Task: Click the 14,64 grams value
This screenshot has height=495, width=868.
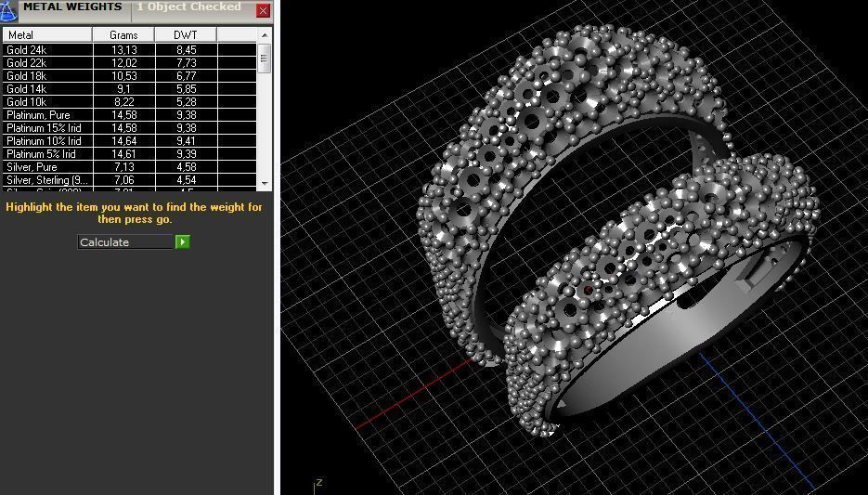Action: 124,140
